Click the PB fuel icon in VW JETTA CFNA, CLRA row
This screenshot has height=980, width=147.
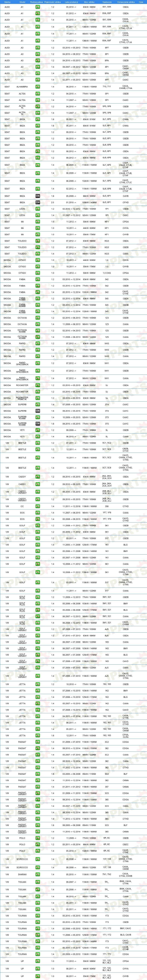pyautogui.click(x=38, y=735)
